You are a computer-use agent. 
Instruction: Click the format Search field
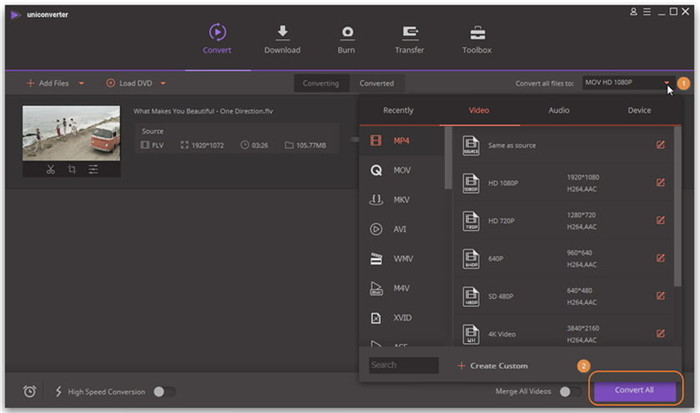point(403,365)
